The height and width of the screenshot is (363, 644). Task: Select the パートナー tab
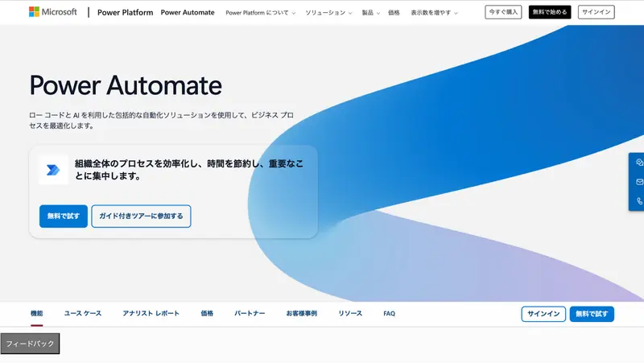click(x=250, y=313)
